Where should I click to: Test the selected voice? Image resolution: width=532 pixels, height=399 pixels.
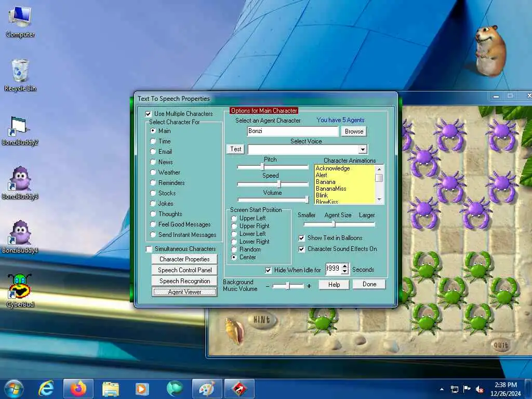(x=235, y=149)
